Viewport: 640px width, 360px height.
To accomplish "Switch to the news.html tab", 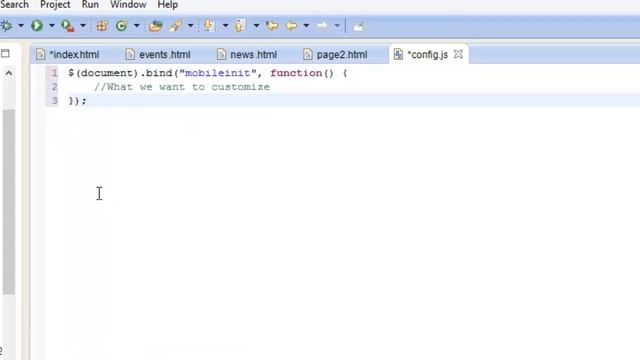I will [247, 55].
